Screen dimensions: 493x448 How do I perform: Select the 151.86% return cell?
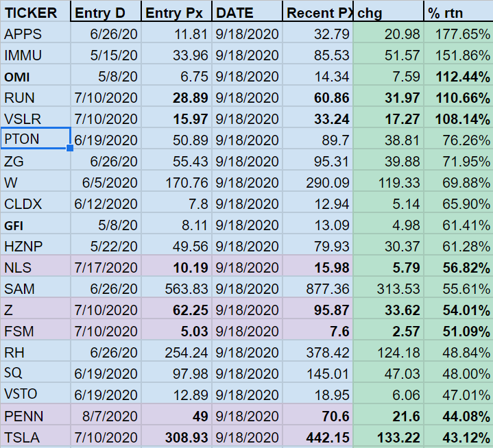[x=459, y=54]
